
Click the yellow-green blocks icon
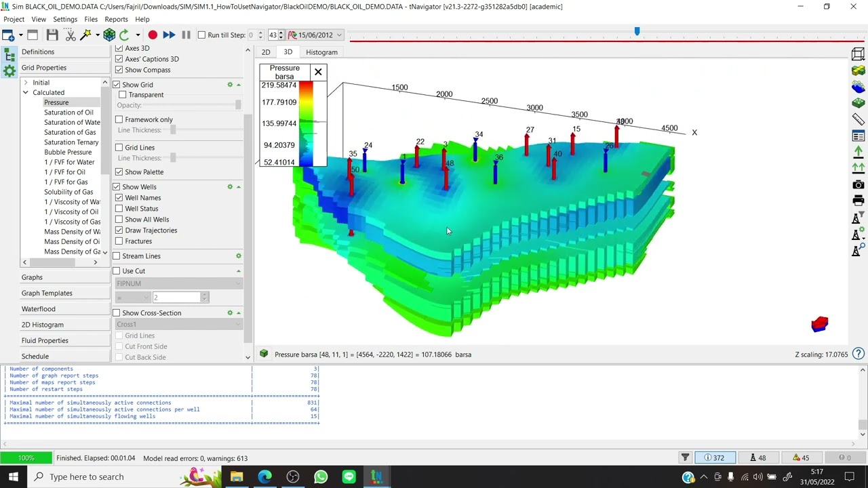858,71
